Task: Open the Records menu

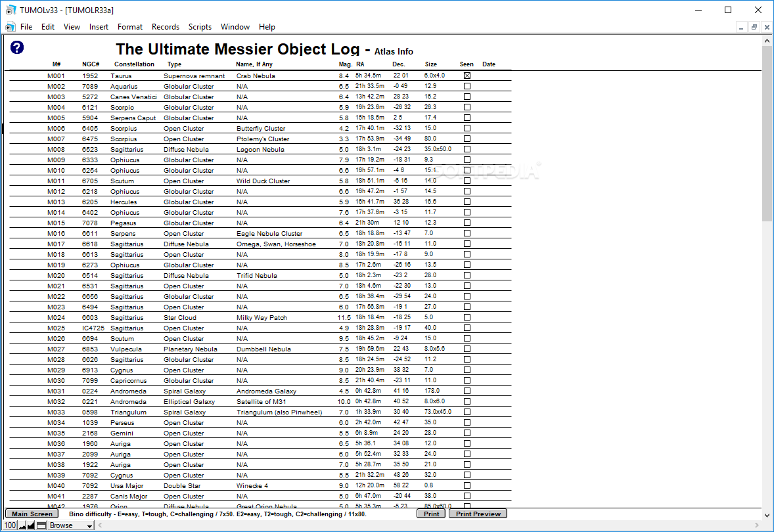Action: (166, 27)
